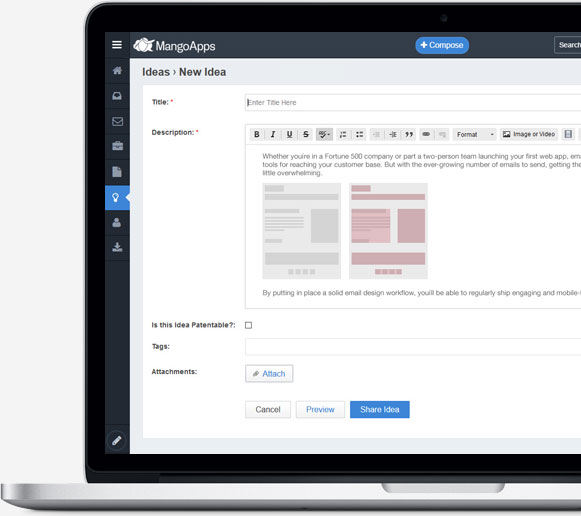
Task: Click the pencil edit icon
Action: [x=117, y=440]
